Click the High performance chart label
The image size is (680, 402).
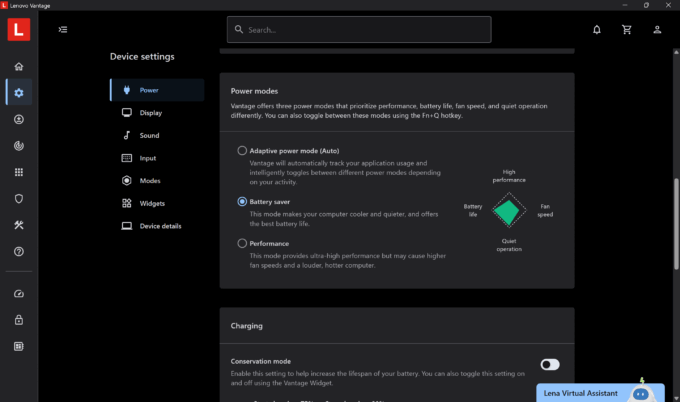509,176
